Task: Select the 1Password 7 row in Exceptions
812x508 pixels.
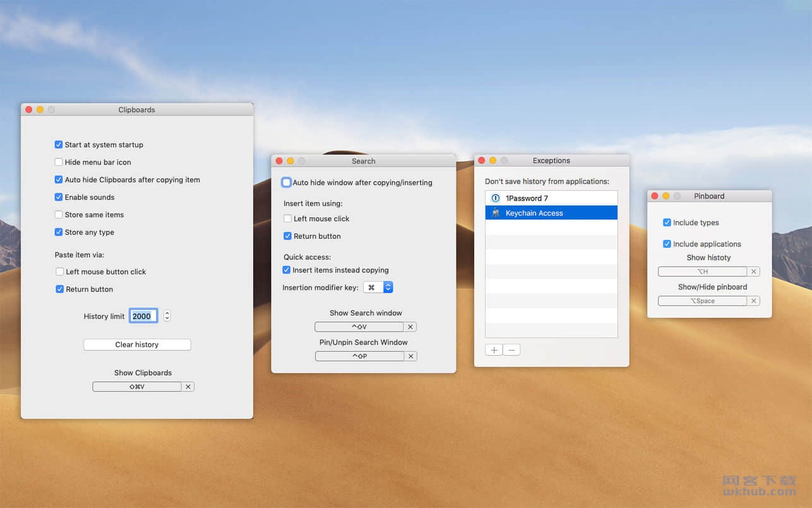Action: (x=551, y=198)
